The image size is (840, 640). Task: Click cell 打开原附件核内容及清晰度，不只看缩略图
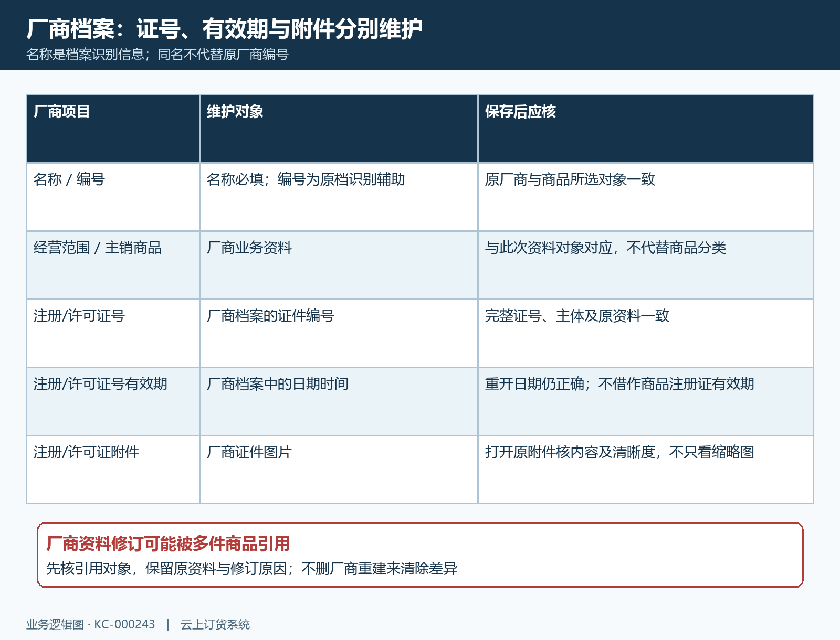tap(646, 470)
